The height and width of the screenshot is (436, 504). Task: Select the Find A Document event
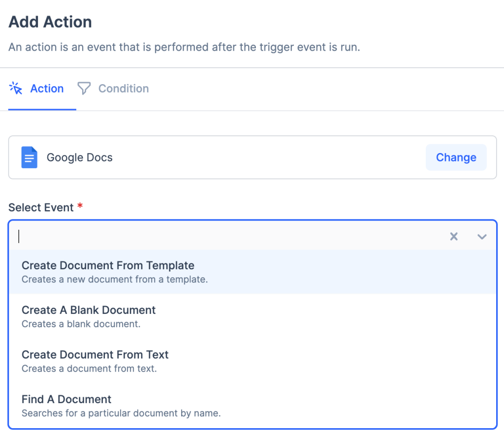point(66,399)
